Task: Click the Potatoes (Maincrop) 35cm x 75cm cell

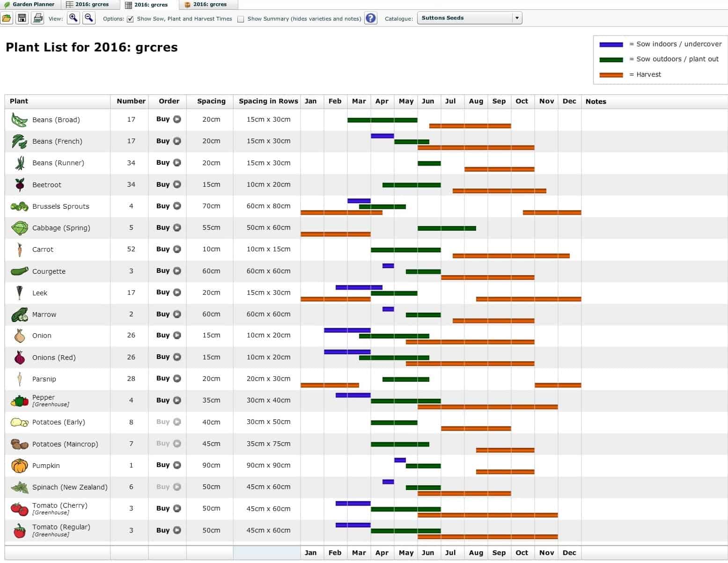Action: click(x=268, y=444)
